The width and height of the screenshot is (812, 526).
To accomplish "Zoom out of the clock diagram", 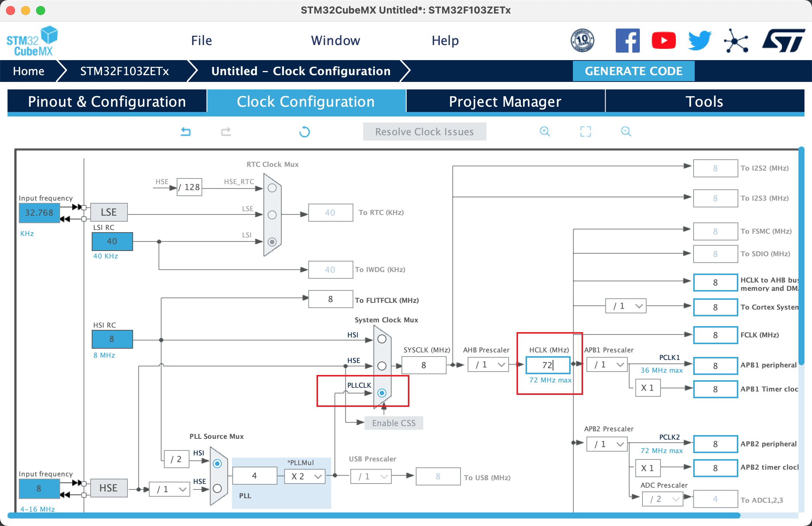I will coord(626,131).
